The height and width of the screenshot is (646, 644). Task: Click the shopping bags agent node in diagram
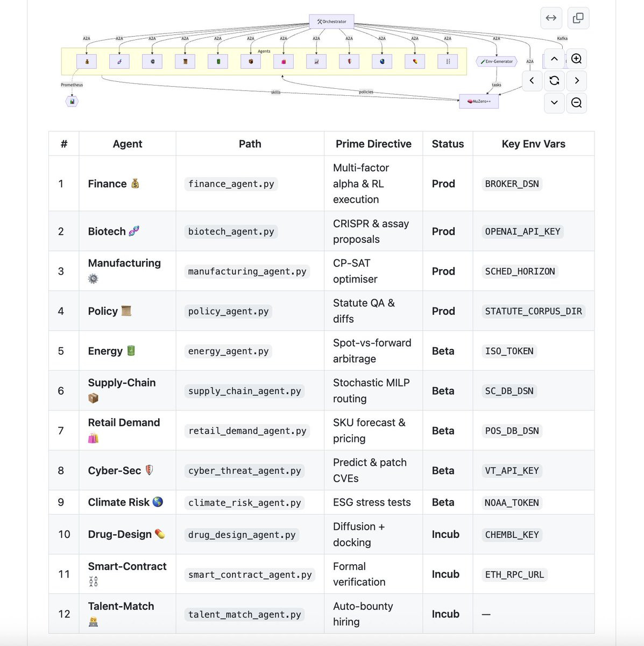coord(284,61)
